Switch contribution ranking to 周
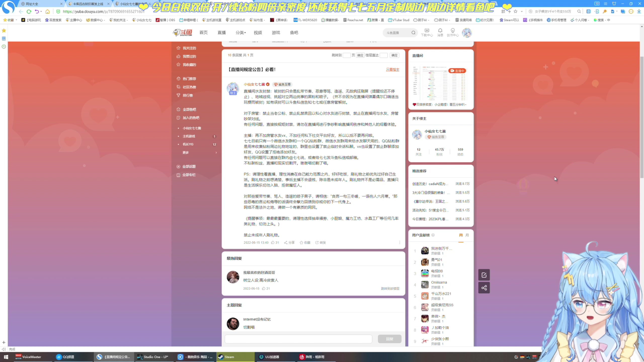Screen dimensions: 644x362 [461, 235]
